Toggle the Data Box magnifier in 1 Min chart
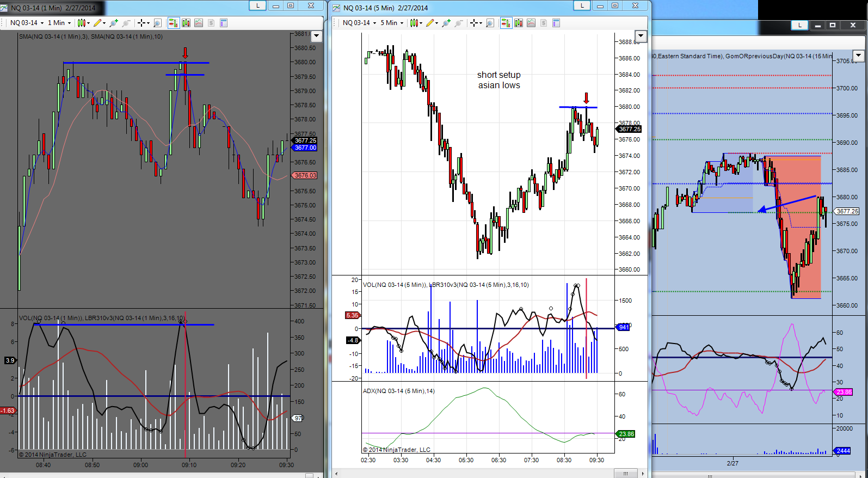 pos(158,23)
